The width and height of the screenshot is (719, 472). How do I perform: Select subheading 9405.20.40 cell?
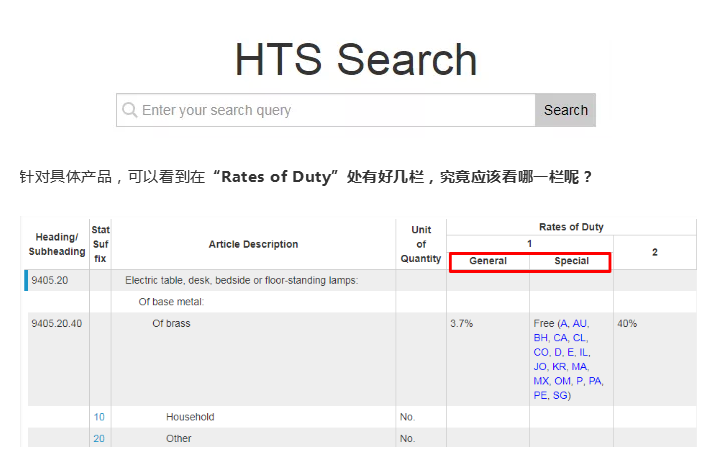click(x=57, y=324)
